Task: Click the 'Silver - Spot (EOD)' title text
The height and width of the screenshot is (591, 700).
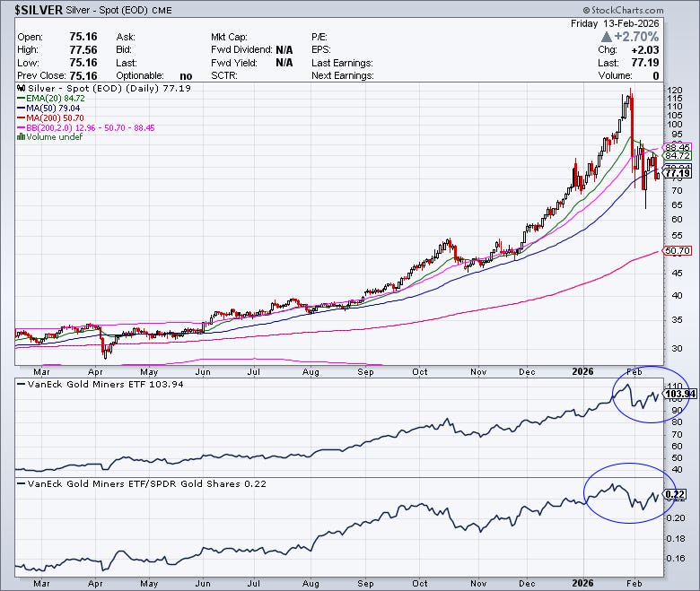Action: coord(107,10)
